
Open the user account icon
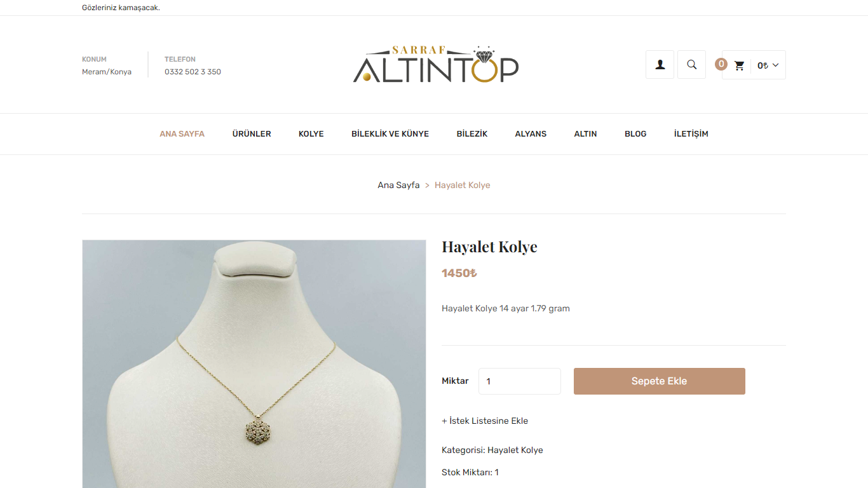tap(660, 65)
